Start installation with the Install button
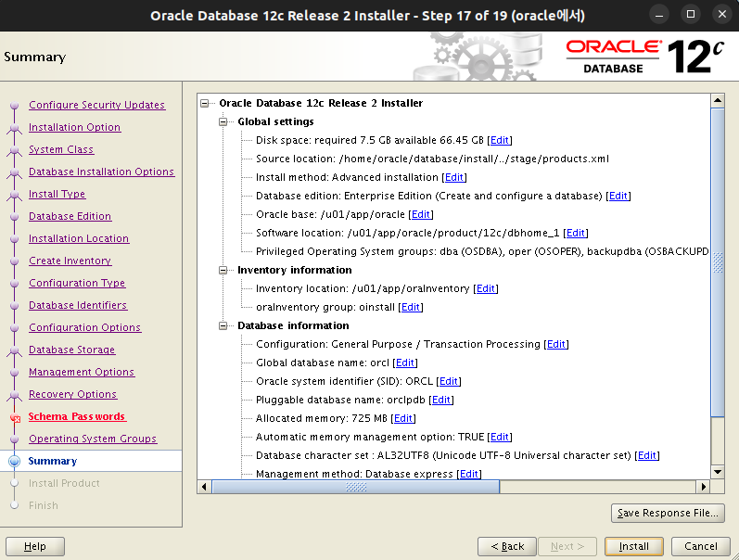The image size is (739, 560). click(634, 546)
